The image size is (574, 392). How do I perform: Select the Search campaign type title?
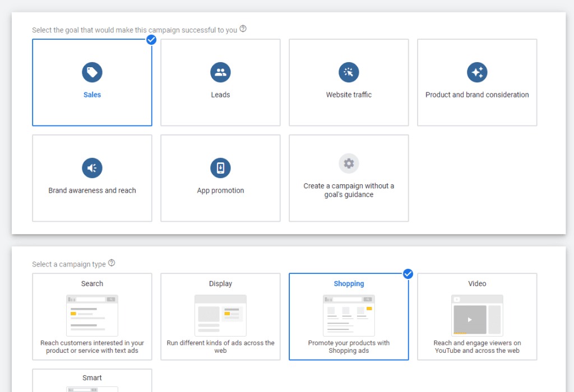pyautogui.click(x=92, y=284)
